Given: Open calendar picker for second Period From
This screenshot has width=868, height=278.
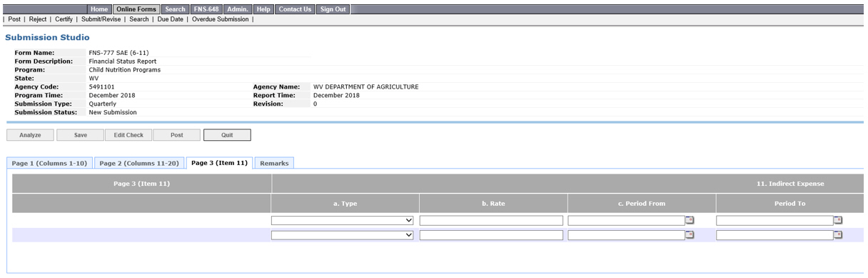Looking at the screenshot, I should [x=690, y=234].
